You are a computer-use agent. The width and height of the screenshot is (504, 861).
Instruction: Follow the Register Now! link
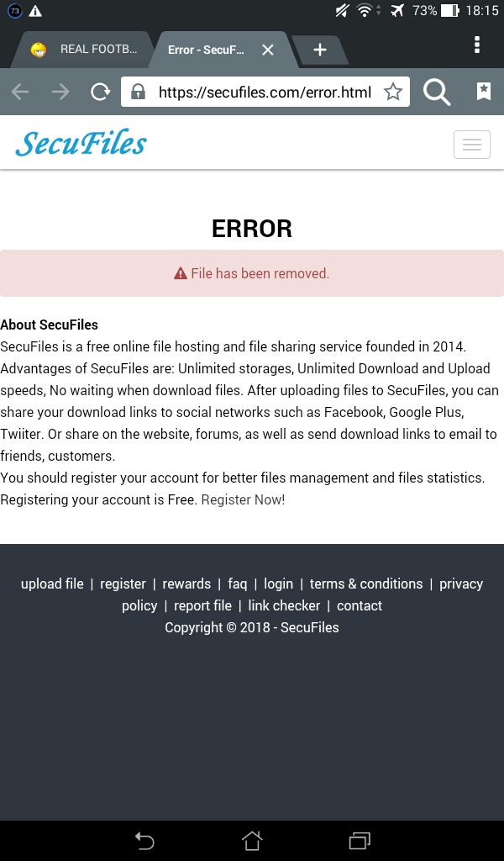click(243, 499)
